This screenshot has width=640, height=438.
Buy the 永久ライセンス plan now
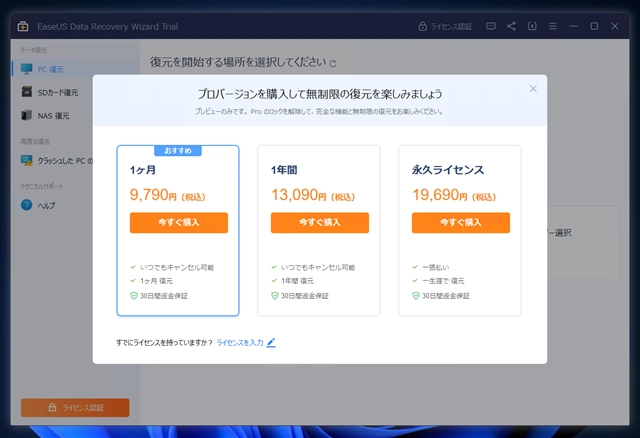460,222
